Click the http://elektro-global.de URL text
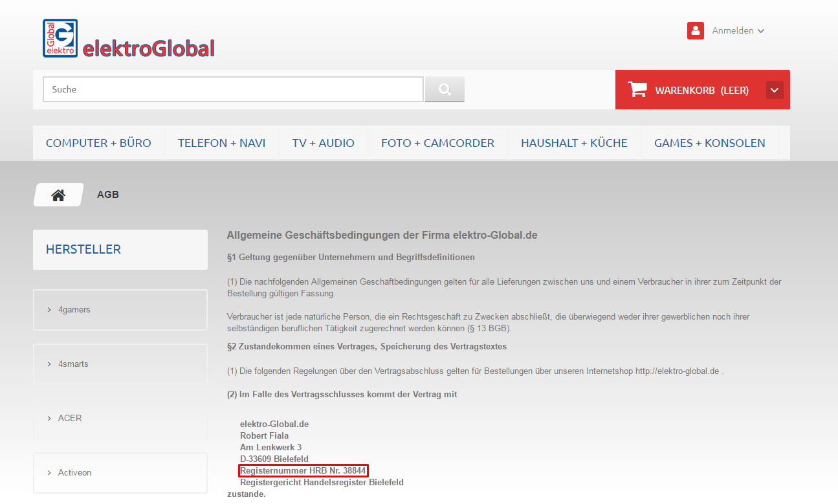Viewport: 838px width, 504px height. (x=678, y=371)
